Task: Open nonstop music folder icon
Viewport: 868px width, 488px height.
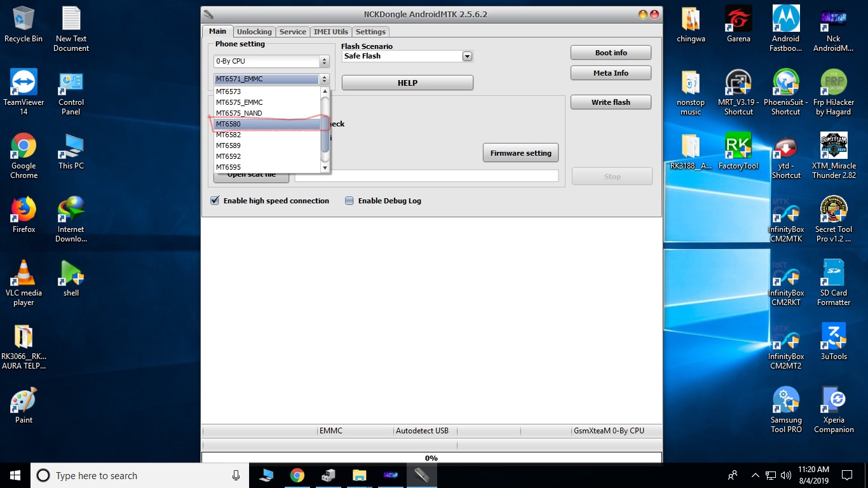Action: (x=691, y=92)
